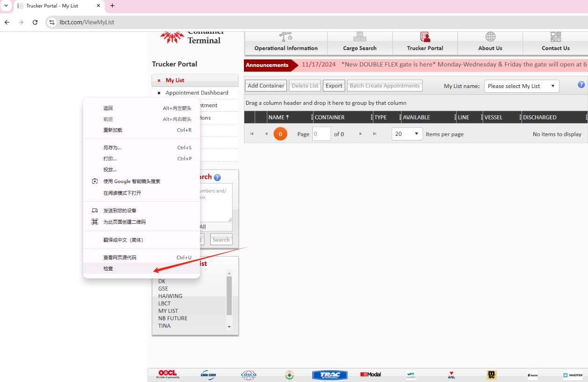Open the Appointment Dashboard sidebar link
The width and height of the screenshot is (588, 382).
[x=195, y=93]
